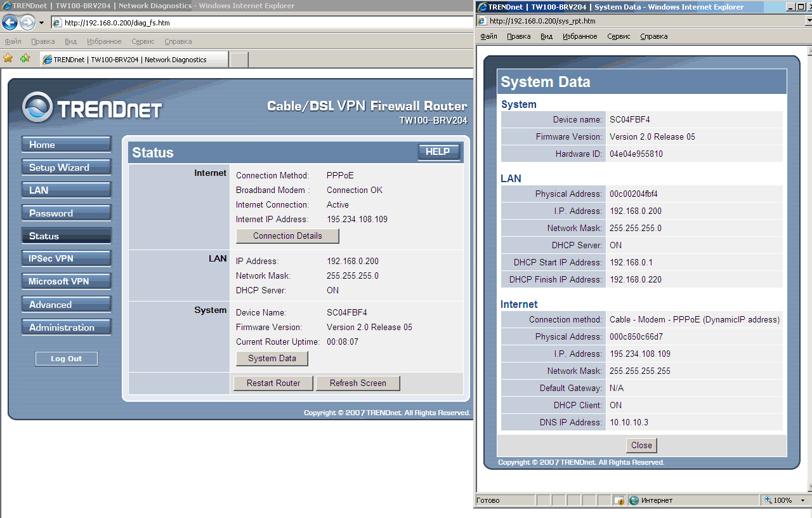Click Internet Physical Address value 000c850c66d7
812x518 pixels.
636,337
